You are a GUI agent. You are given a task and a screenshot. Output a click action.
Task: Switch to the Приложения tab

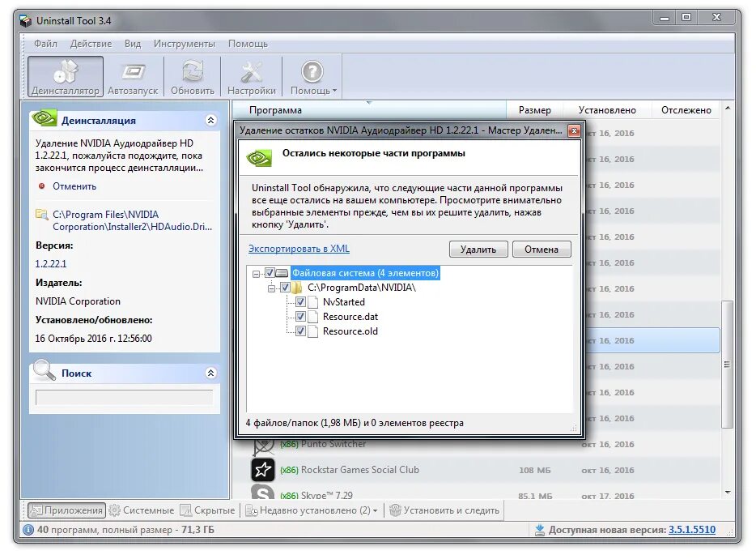pyautogui.click(x=66, y=510)
